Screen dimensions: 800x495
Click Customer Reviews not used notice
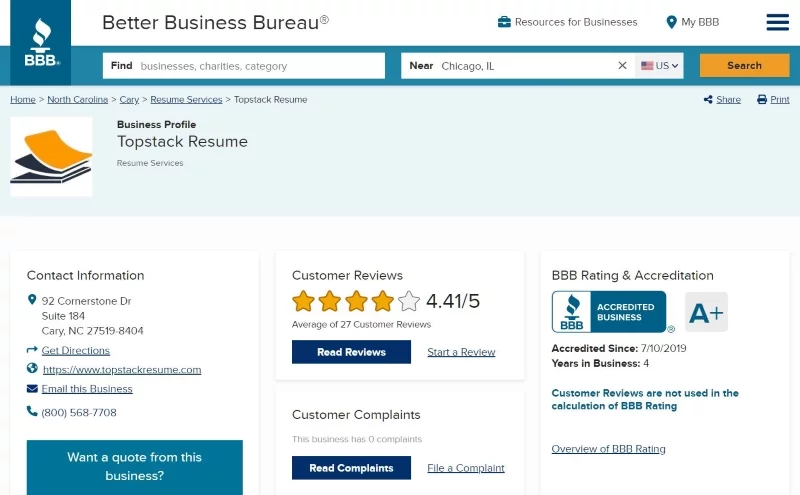(x=645, y=399)
